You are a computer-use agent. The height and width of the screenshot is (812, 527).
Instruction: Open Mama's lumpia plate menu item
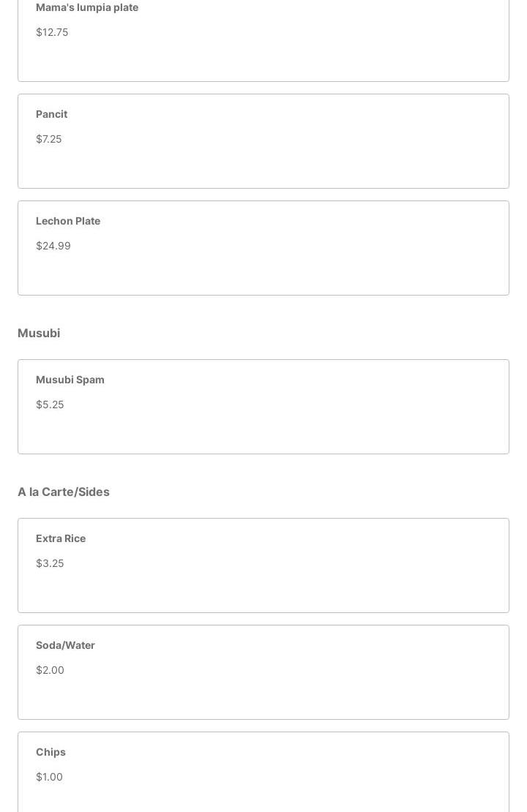263,40
